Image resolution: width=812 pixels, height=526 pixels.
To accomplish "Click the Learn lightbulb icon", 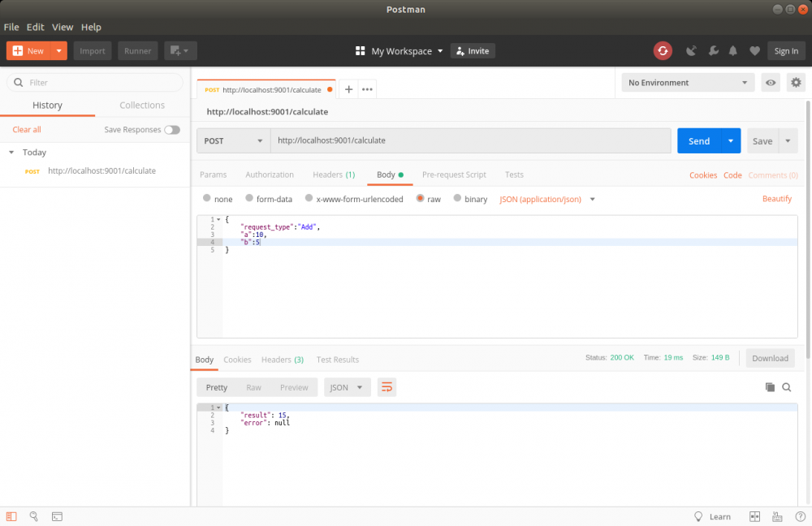I will pos(698,516).
